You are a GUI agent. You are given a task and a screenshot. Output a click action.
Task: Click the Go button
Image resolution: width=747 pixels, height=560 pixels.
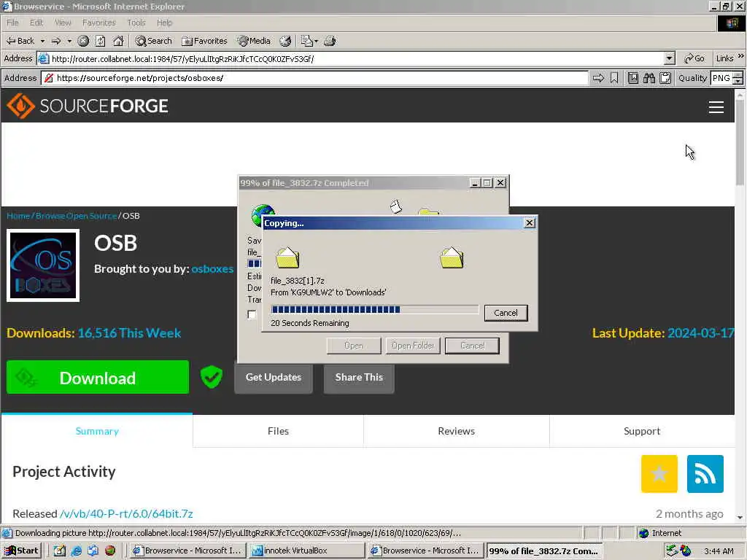coord(694,58)
